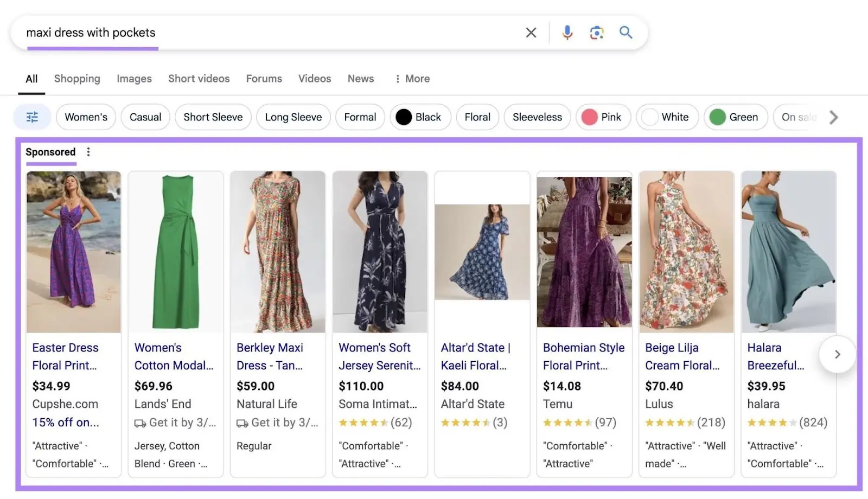Toggle the Long Sleeve filter
Viewport: 868px width, 499px height.
293,117
